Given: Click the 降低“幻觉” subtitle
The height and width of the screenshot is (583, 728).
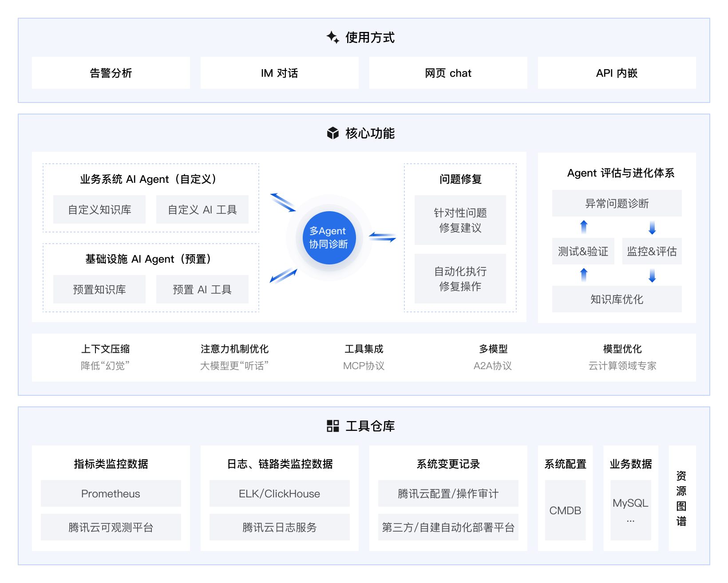Looking at the screenshot, I should click(105, 366).
